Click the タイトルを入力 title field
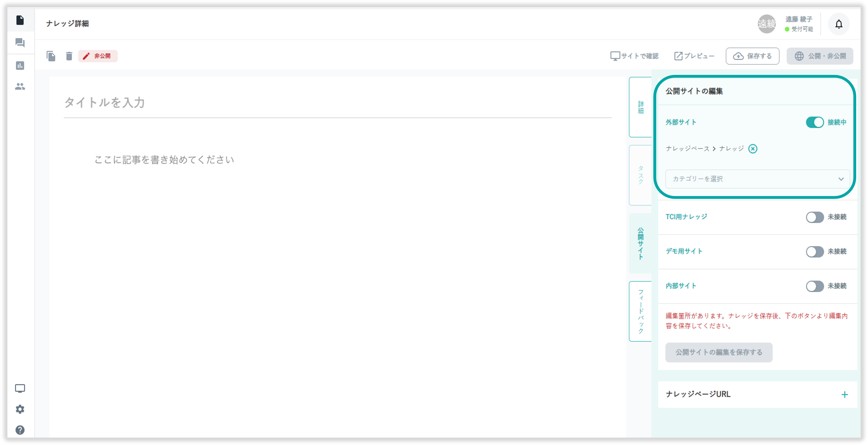Image resolution: width=868 pixels, height=445 pixels. 337,102
